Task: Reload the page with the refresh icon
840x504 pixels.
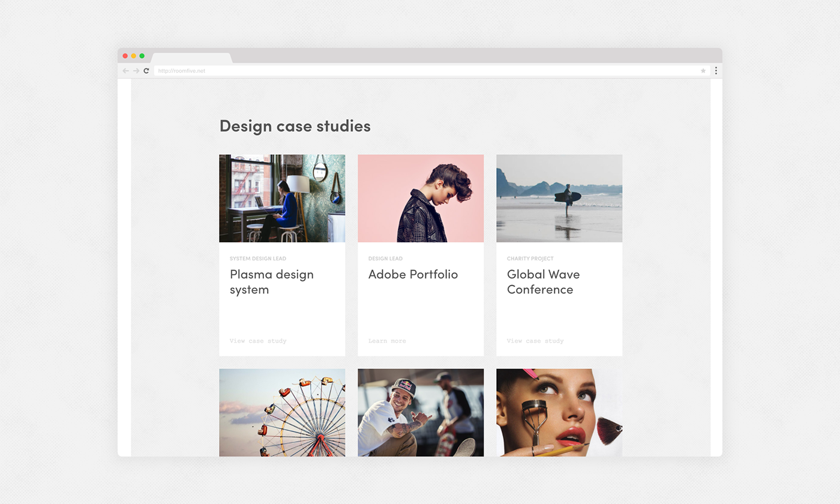Action: (x=146, y=71)
